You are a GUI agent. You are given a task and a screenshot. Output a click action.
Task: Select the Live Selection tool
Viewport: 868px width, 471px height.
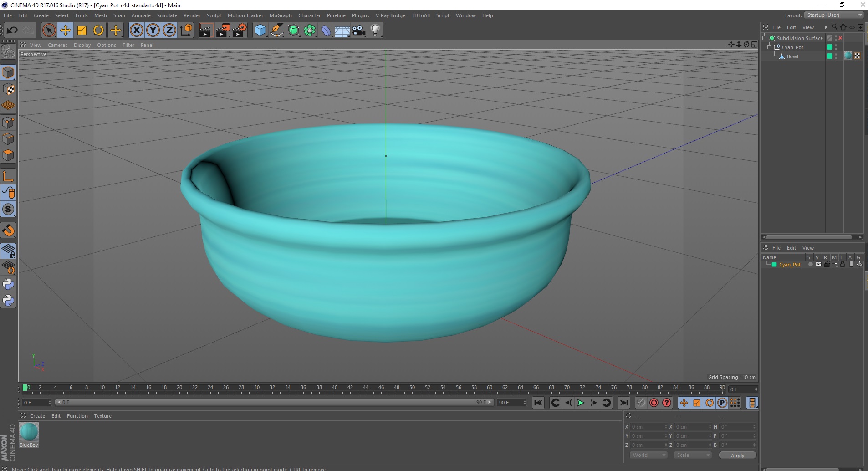click(49, 31)
